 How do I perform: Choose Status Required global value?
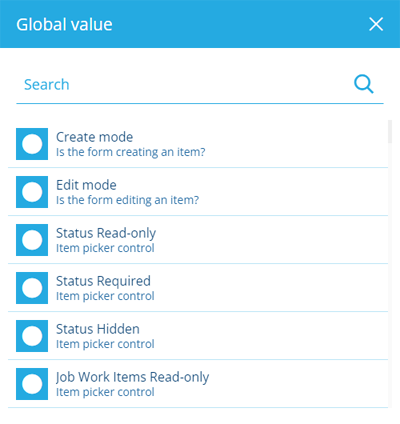[x=198, y=288]
